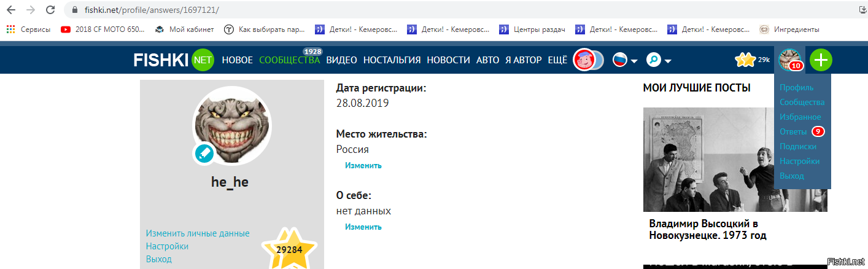Select Избранное in the user menu
This screenshot has height=269, width=868.
(800, 117)
